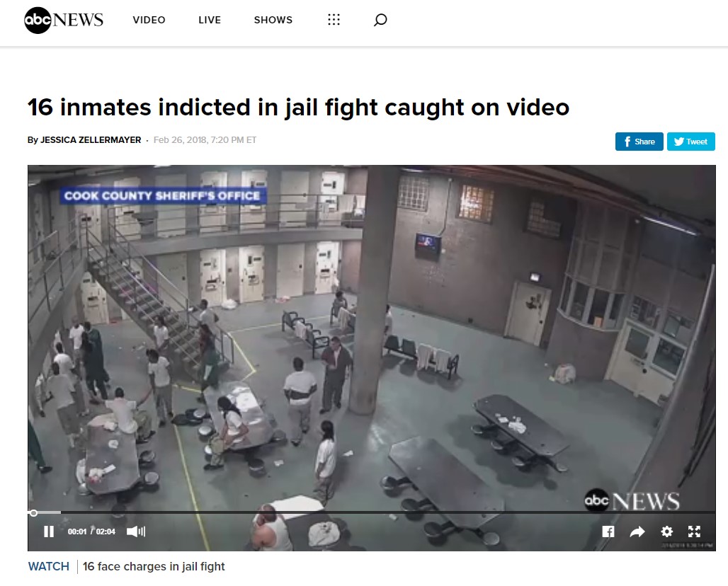Click author name Jessica Zellermayer
The height and width of the screenshot is (586, 728).
tap(91, 140)
